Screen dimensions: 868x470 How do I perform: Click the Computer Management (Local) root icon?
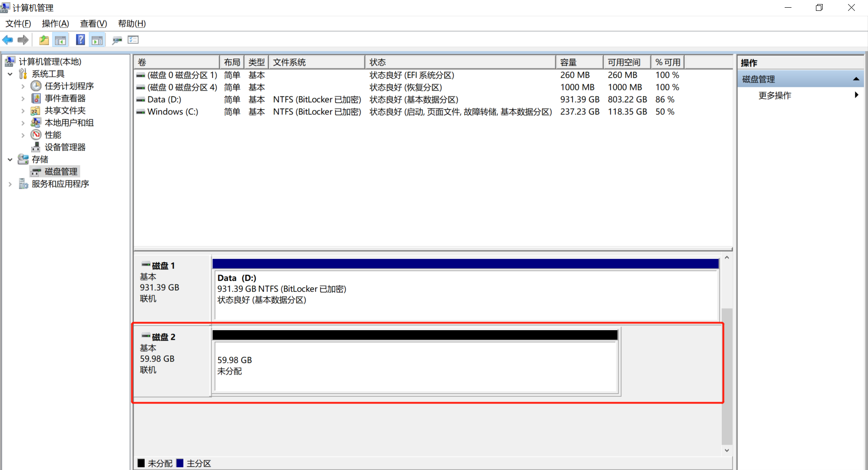(10, 62)
